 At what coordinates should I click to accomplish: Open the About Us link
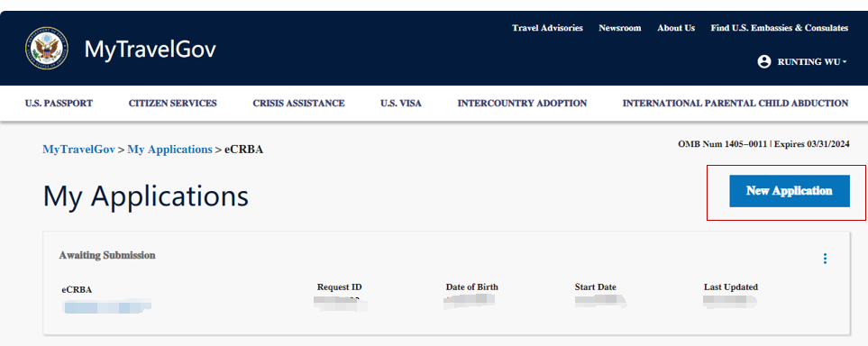[676, 28]
